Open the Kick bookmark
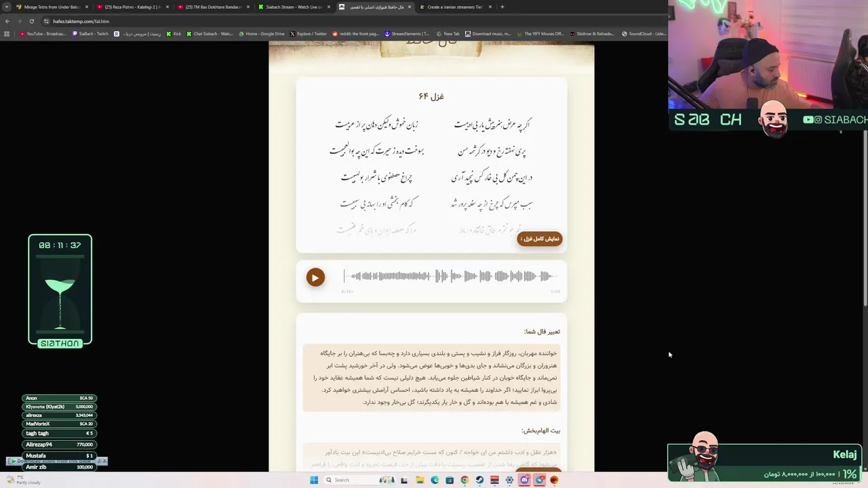Screen dimensions: 868x488 (174, 34)
